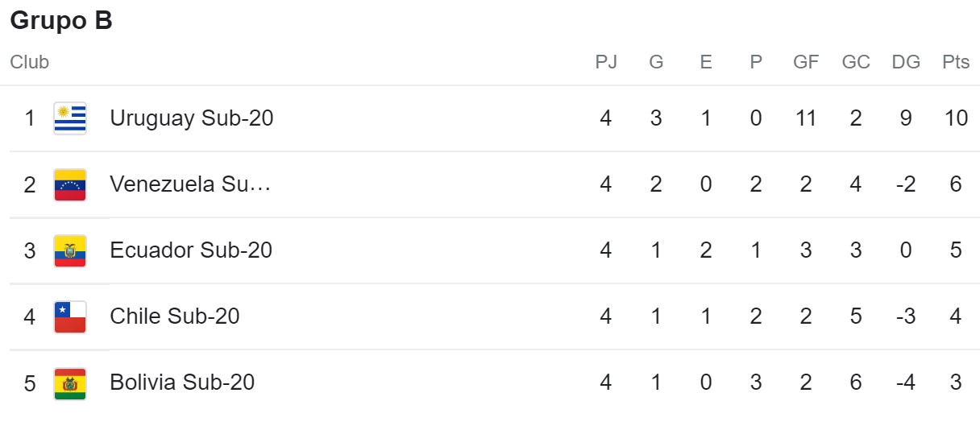
Task: Click Uruguay's goals scored value 11
Action: [x=806, y=118]
